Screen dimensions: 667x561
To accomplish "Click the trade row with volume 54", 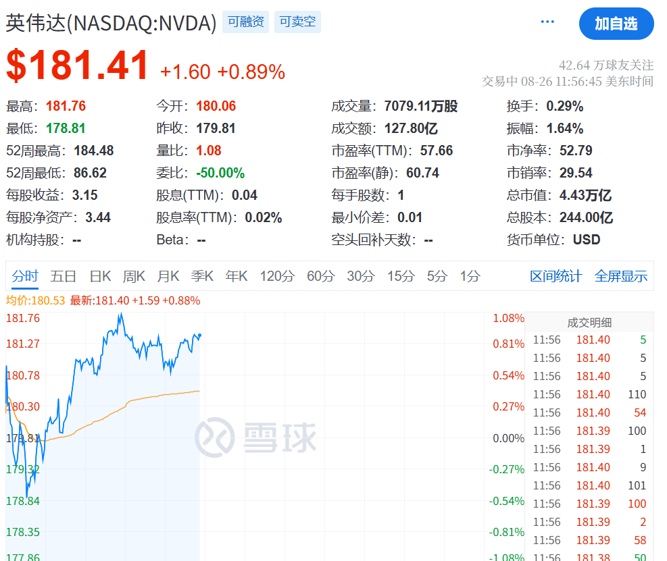I will [x=590, y=413].
